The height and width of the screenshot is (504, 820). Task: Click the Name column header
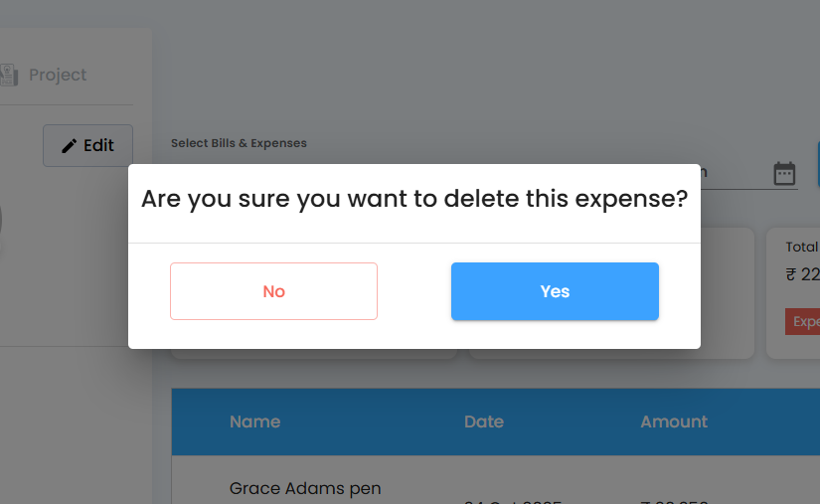[254, 421]
